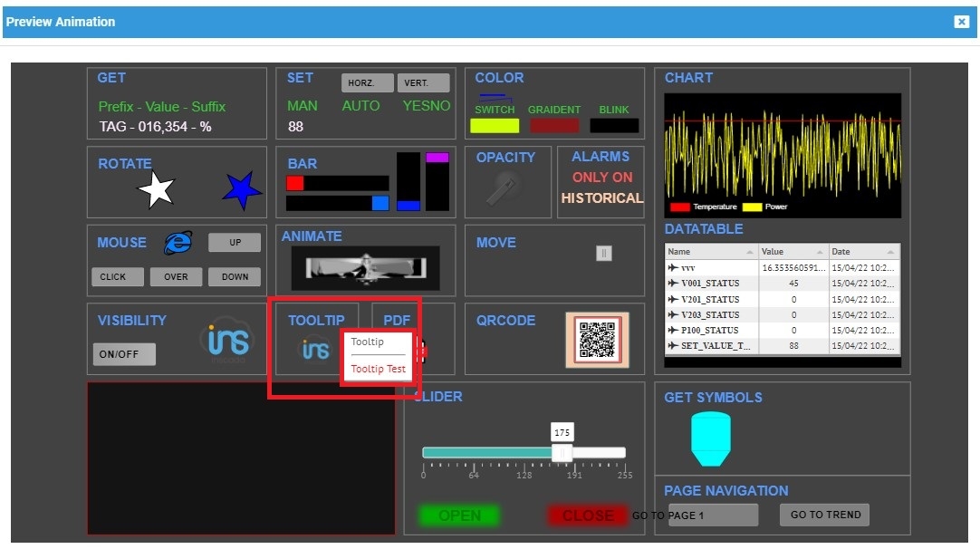
Task: Click the white star in ROTATE
Action: (156, 189)
